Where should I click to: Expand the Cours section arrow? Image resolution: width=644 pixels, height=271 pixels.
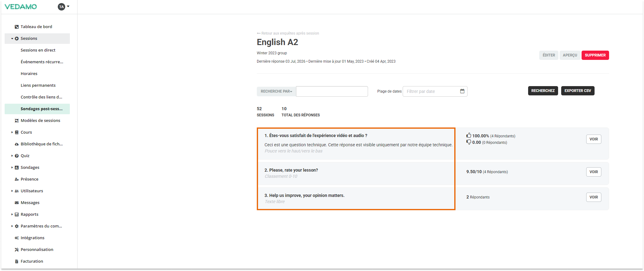(12, 132)
